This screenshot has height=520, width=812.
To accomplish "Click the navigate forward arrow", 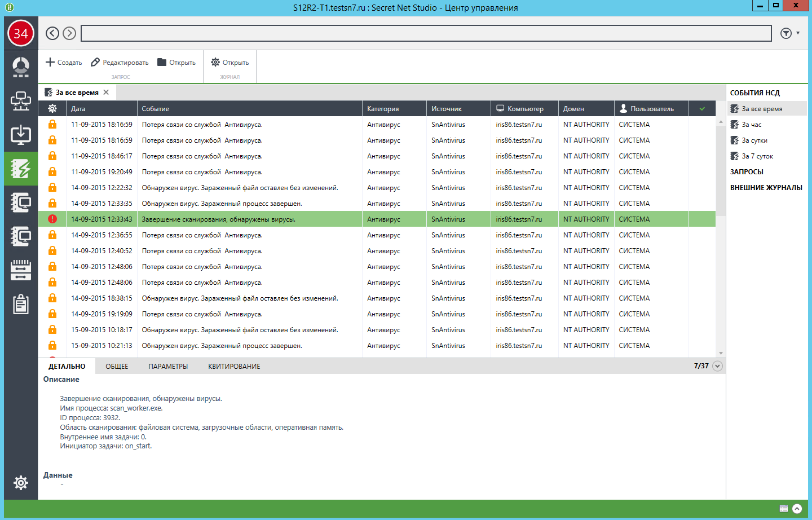I will (69, 33).
